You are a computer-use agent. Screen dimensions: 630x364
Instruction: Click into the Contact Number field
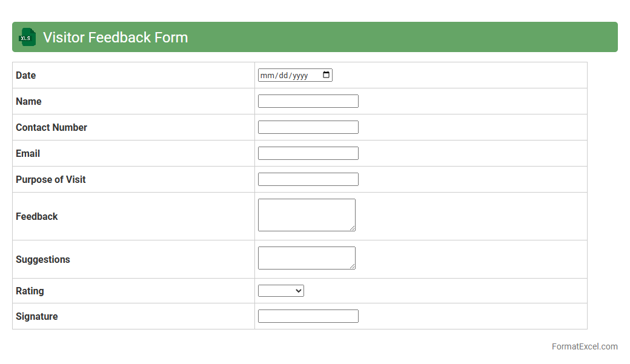point(308,127)
